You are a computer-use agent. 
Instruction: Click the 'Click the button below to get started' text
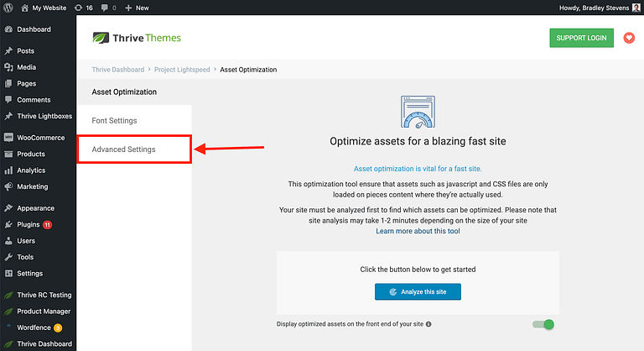[x=418, y=270]
